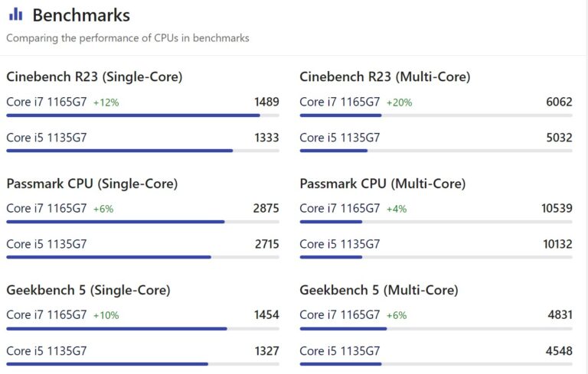Click the Cinebench Single-Core i7 progress bar
Screen dimensions: 588x374
pos(133,115)
